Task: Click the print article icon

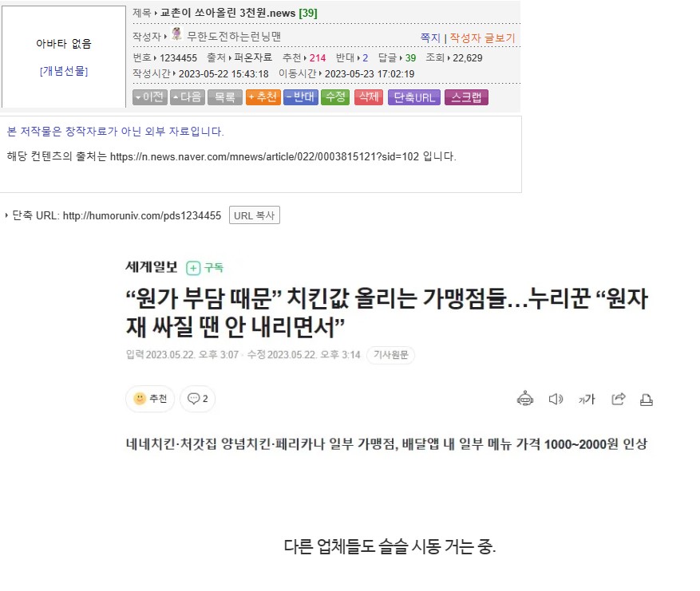Action: [647, 400]
